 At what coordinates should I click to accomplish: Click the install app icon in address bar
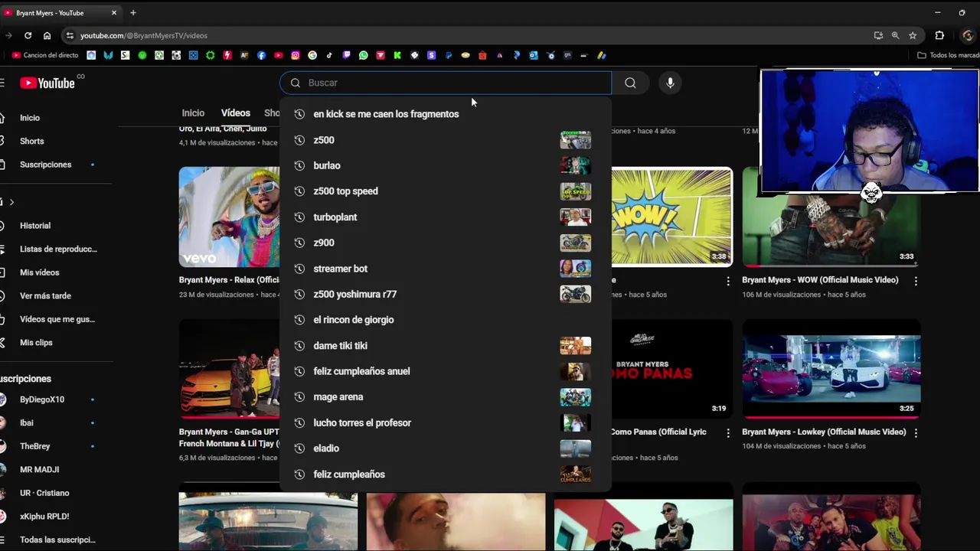tap(878, 35)
